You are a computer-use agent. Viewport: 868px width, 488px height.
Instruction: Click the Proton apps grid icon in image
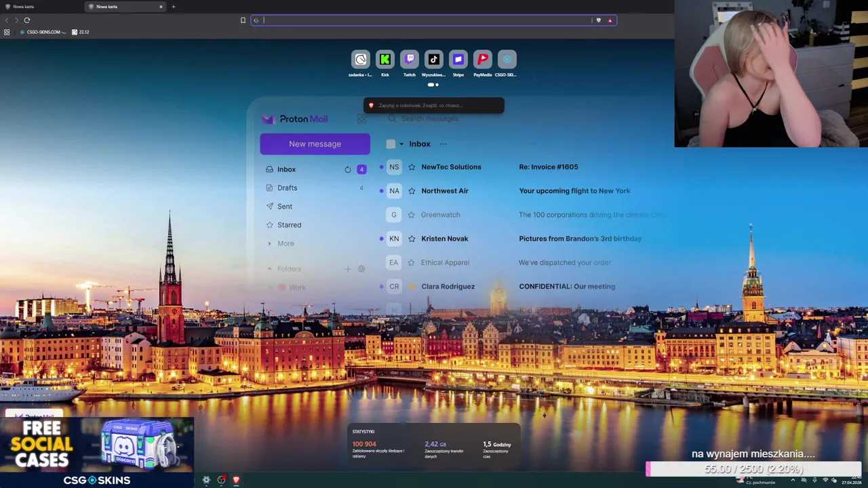(361, 119)
